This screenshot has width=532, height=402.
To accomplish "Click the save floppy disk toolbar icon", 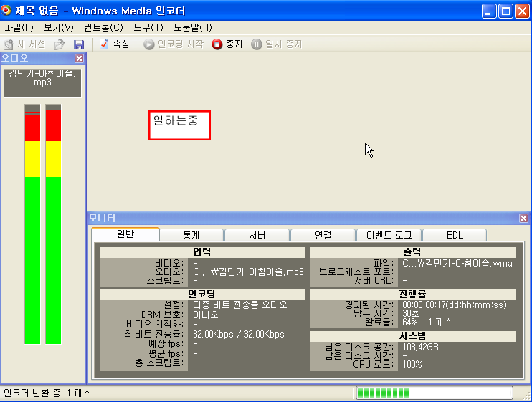I will click(x=79, y=44).
